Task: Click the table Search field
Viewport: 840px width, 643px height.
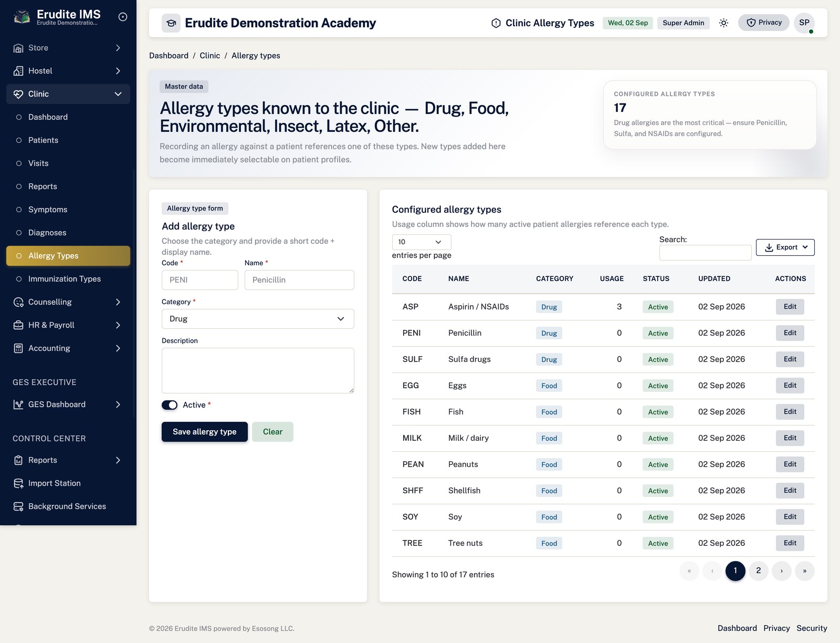Action: 705,253
